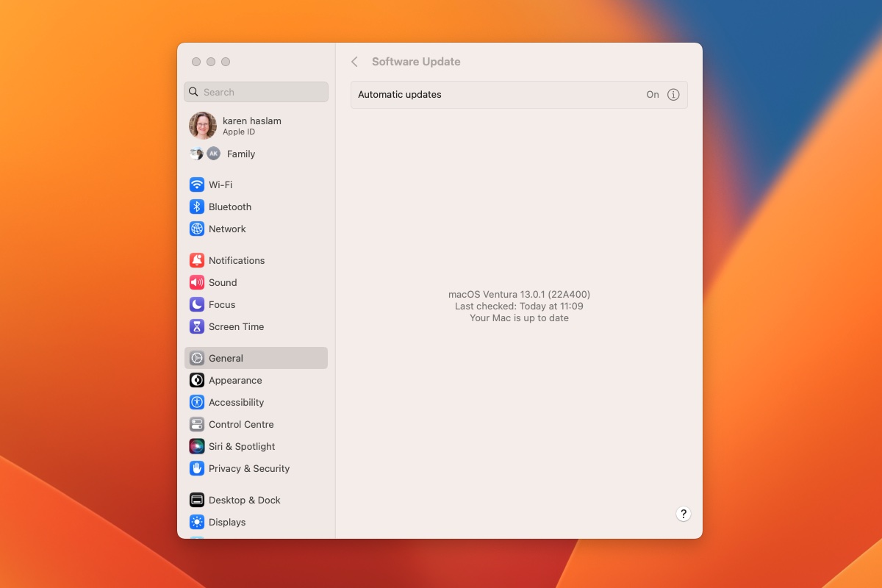Click the macOS Ventura 13.0.1 version text
Image resolution: width=882 pixels, height=588 pixels.
(519, 294)
